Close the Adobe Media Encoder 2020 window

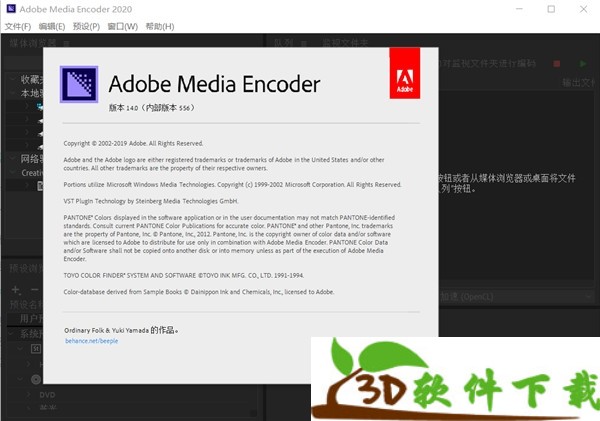click(x=583, y=9)
